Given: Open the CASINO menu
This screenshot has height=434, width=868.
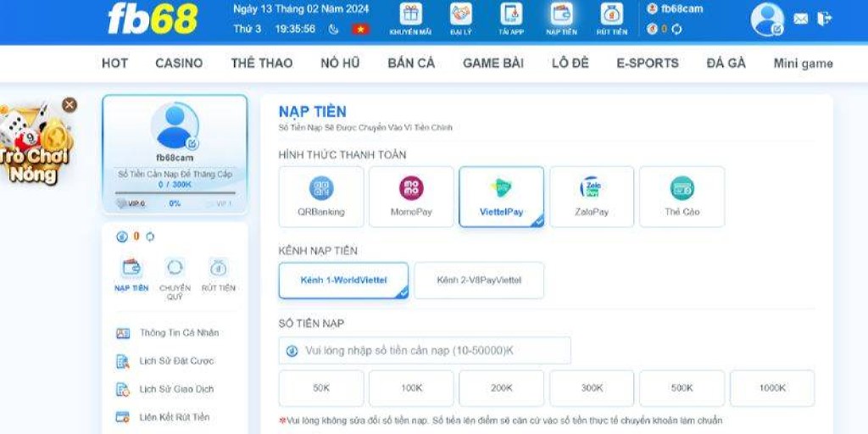Looking at the screenshot, I should (x=179, y=63).
